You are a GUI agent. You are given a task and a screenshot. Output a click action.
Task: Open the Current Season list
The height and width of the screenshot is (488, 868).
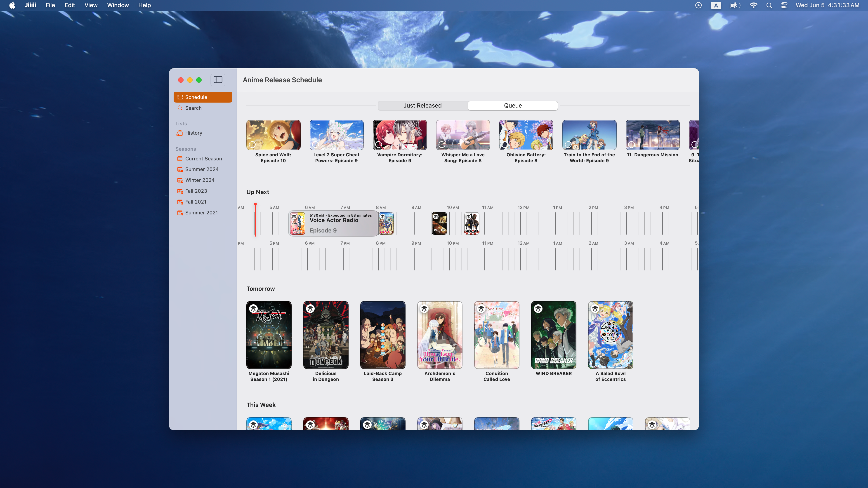(x=203, y=159)
